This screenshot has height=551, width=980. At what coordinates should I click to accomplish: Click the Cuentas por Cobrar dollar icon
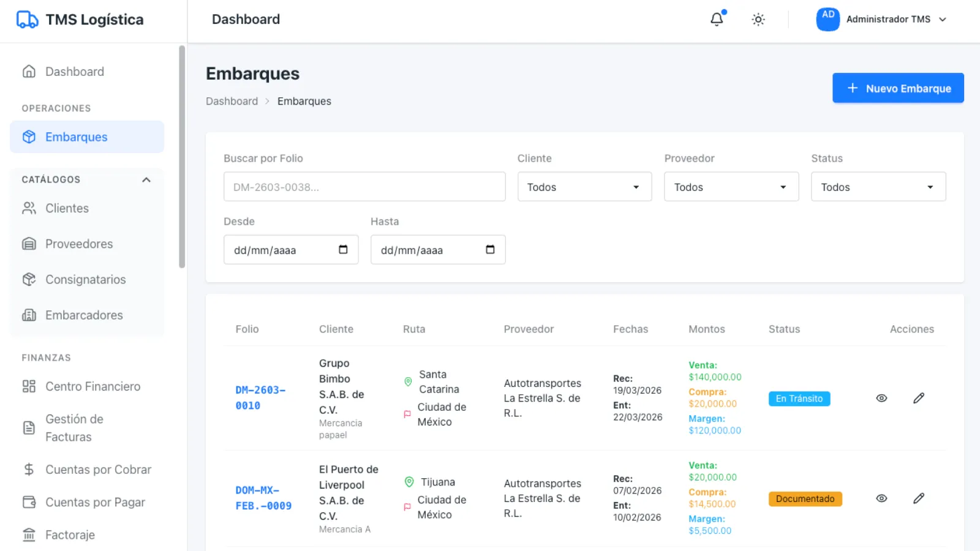tap(29, 470)
